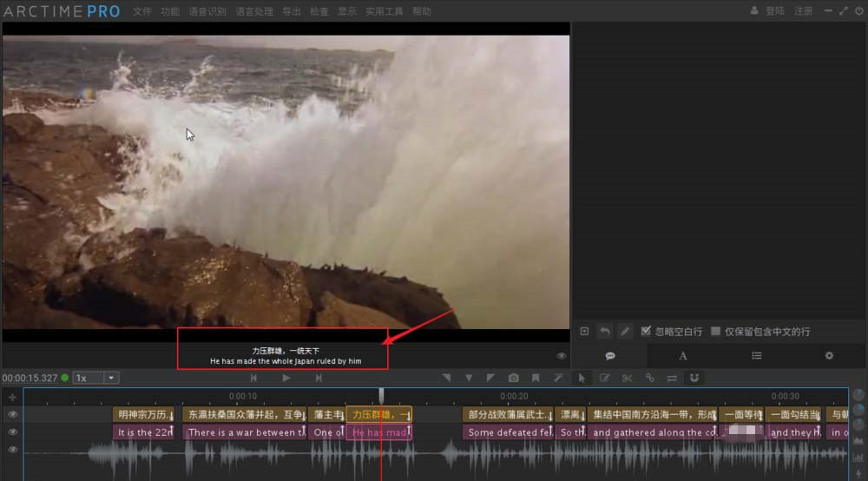Click the 注册 register link
This screenshot has width=868, height=481.
point(804,11)
